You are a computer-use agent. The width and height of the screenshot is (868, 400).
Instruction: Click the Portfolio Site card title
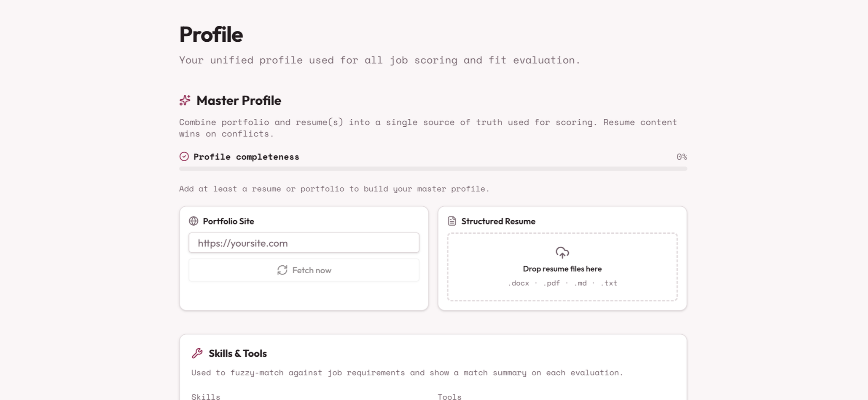[x=228, y=221]
